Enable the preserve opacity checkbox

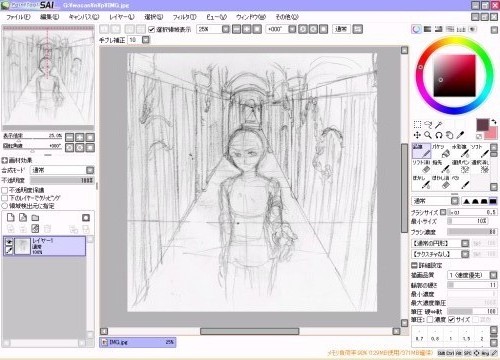click(x=5, y=190)
